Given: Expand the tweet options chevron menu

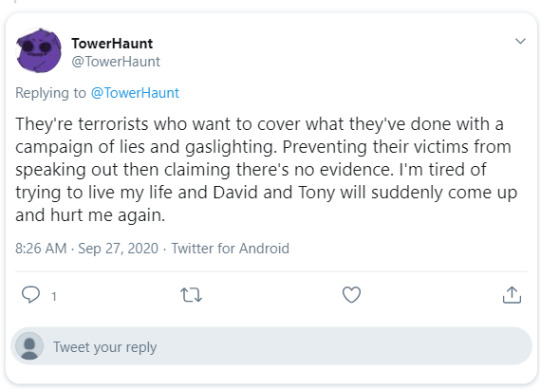Looking at the screenshot, I should (x=520, y=41).
